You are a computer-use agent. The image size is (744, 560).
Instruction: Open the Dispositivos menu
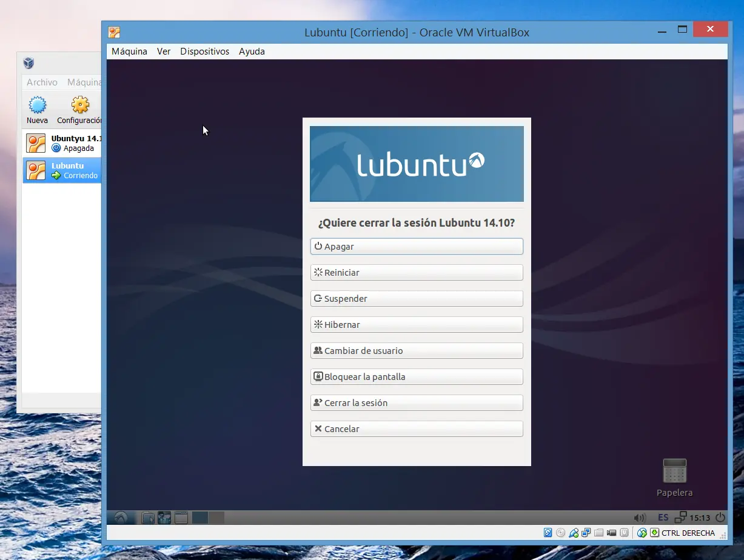tap(204, 52)
